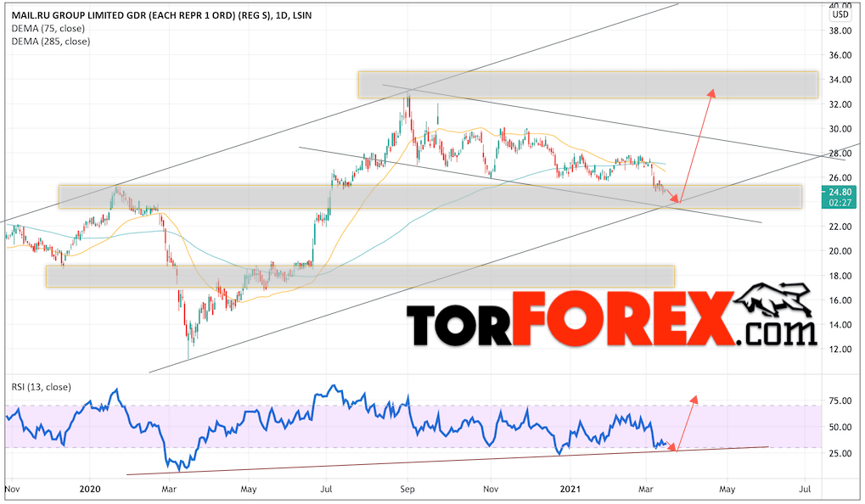Image resolution: width=865 pixels, height=504 pixels.
Task: Click the final Jul label on time axis
Action: (805, 489)
